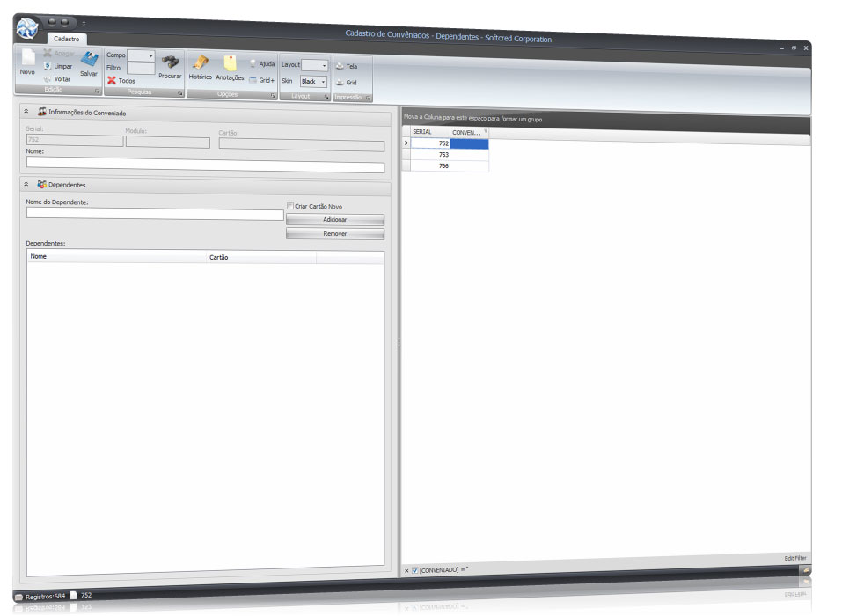Select the Cadastro ribbon tab
Viewport: 864px width, 616px height.
pyautogui.click(x=66, y=40)
